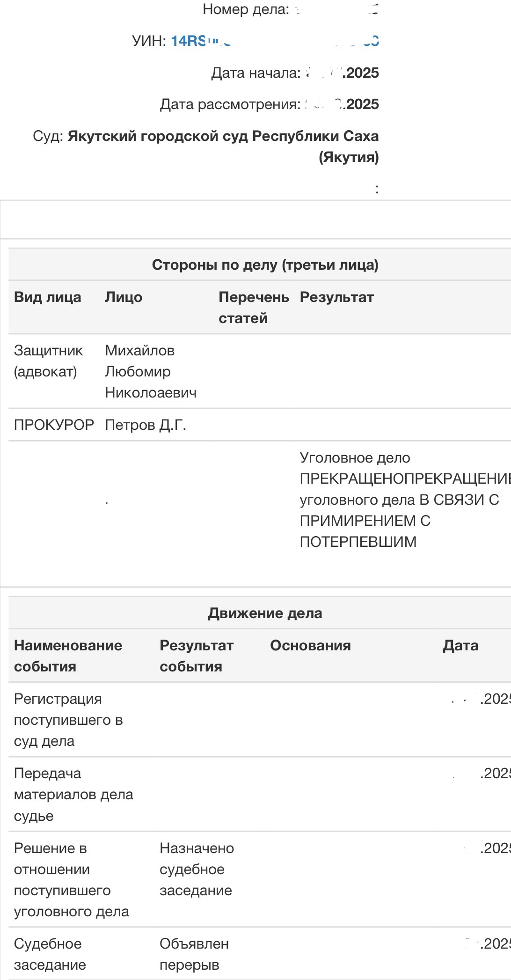Click the Результат события column header
This screenshot has width=511, height=980.
pyautogui.click(x=196, y=656)
